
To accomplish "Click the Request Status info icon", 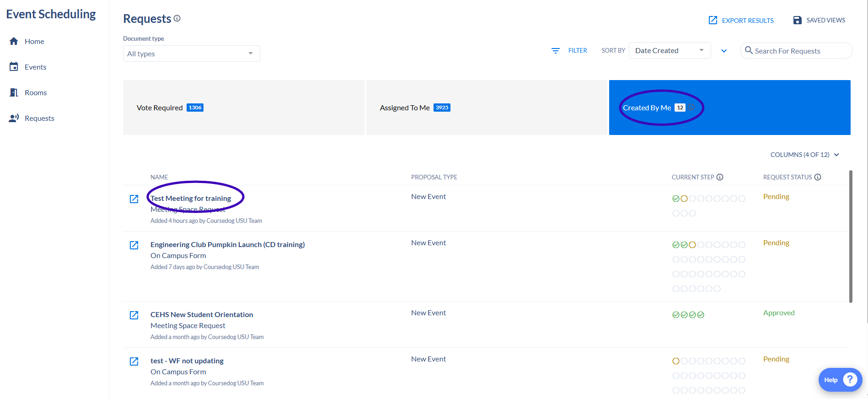I will [818, 177].
